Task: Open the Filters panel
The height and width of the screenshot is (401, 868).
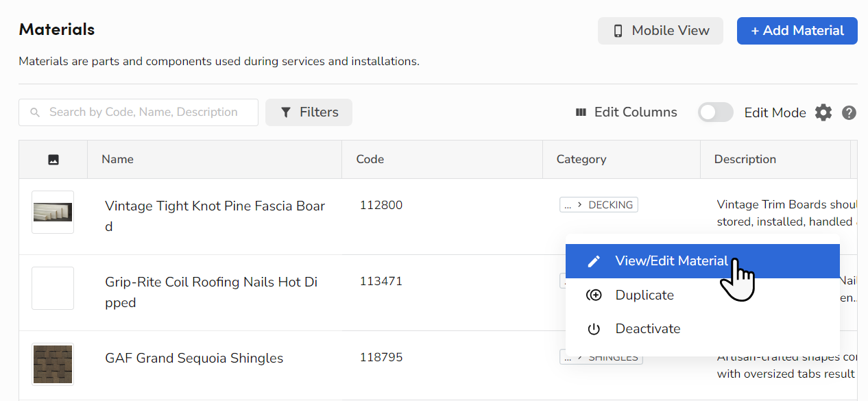Action: (309, 112)
